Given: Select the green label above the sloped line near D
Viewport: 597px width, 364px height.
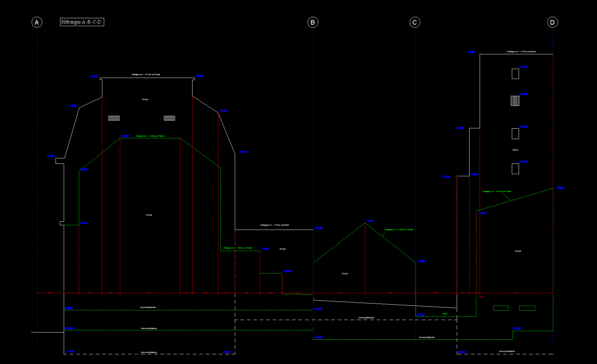Looking at the screenshot, I should point(497,191).
